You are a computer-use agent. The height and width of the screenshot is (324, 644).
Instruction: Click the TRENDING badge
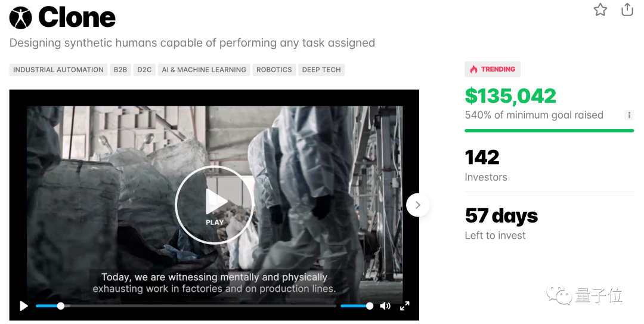493,69
